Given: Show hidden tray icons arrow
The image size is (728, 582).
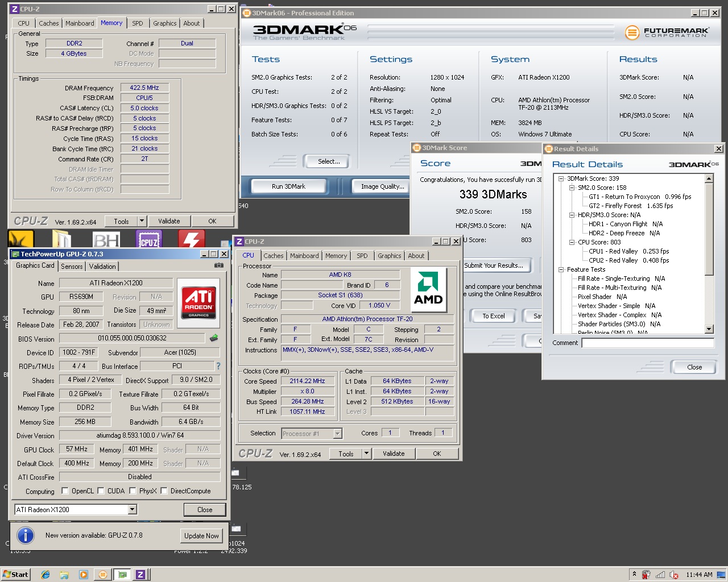Looking at the screenshot, I should pyautogui.click(x=634, y=574).
